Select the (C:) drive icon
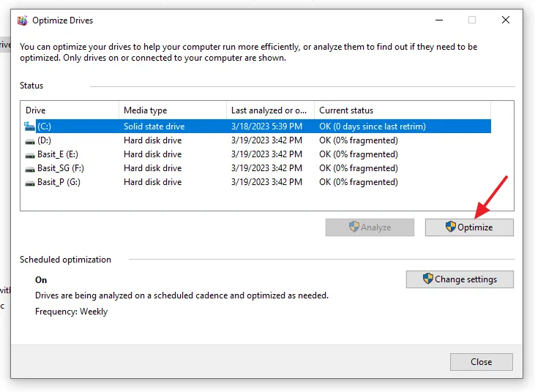 click(x=30, y=127)
